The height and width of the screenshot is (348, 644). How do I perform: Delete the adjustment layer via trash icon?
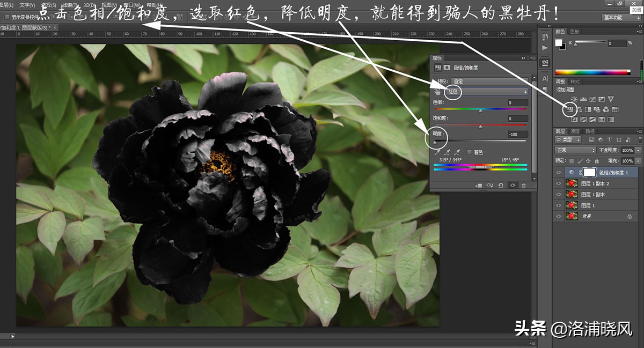pyautogui.click(x=523, y=185)
